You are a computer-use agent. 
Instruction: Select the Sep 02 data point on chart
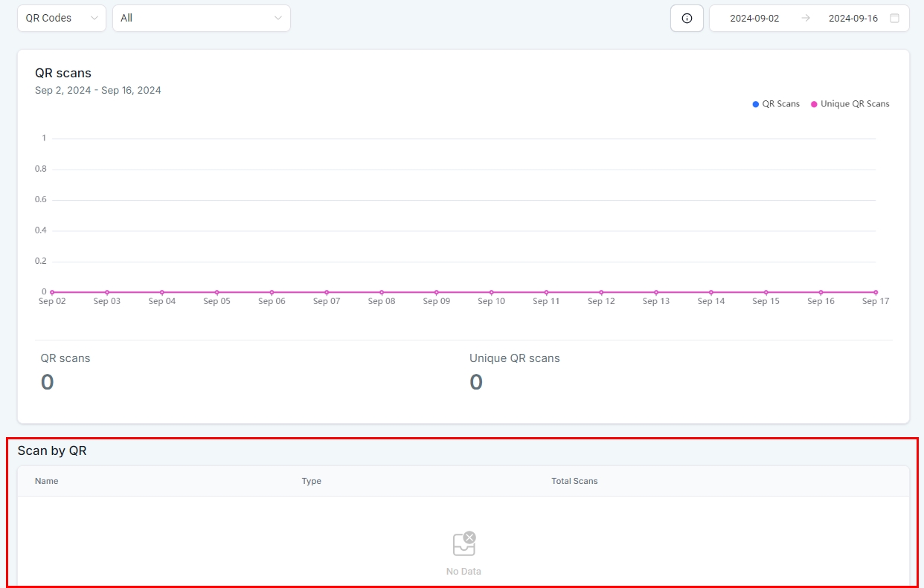[52, 292]
